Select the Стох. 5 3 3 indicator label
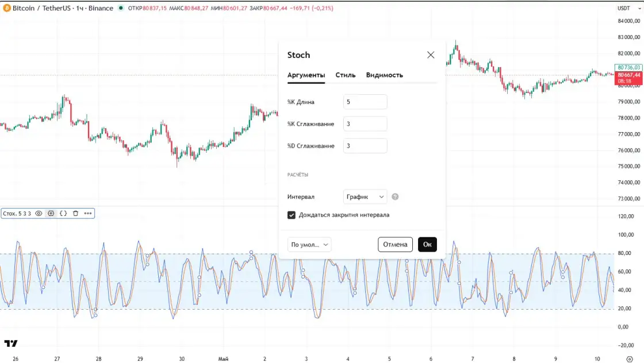The image size is (644, 363). coord(17,213)
